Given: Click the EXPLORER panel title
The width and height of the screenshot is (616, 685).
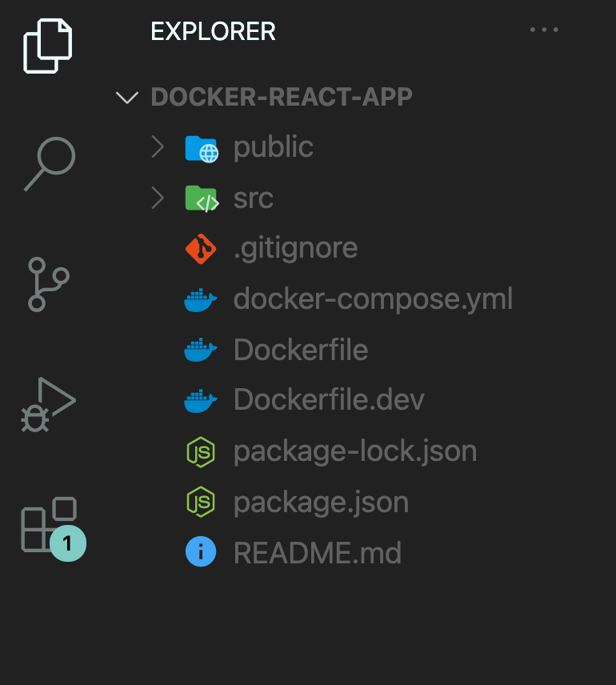Looking at the screenshot, I should tap(213, 31).
